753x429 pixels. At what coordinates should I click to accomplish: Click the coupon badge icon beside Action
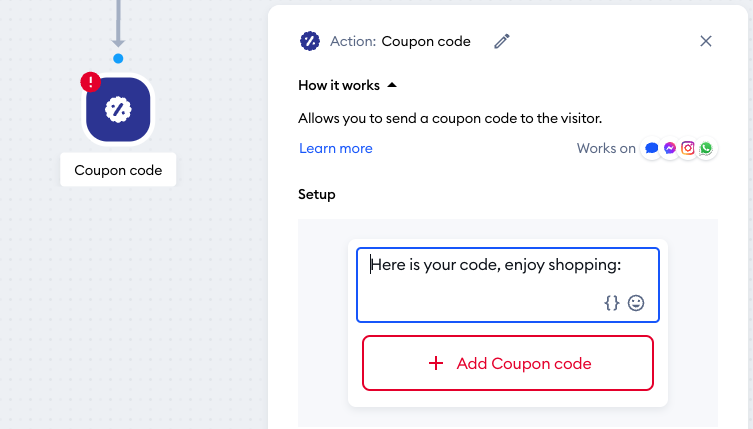click(310, 41)
